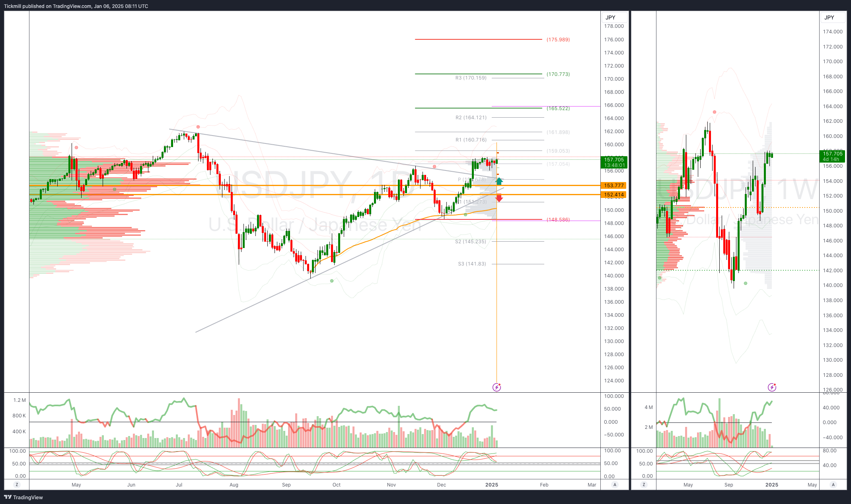Click the 1.2 M volume axis label

tap(19, 400)
